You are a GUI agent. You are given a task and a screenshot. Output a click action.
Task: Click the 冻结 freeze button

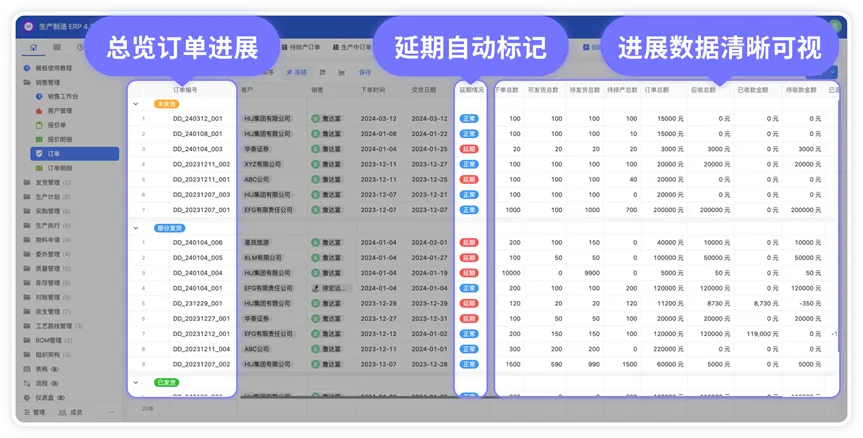coord(297,72)
